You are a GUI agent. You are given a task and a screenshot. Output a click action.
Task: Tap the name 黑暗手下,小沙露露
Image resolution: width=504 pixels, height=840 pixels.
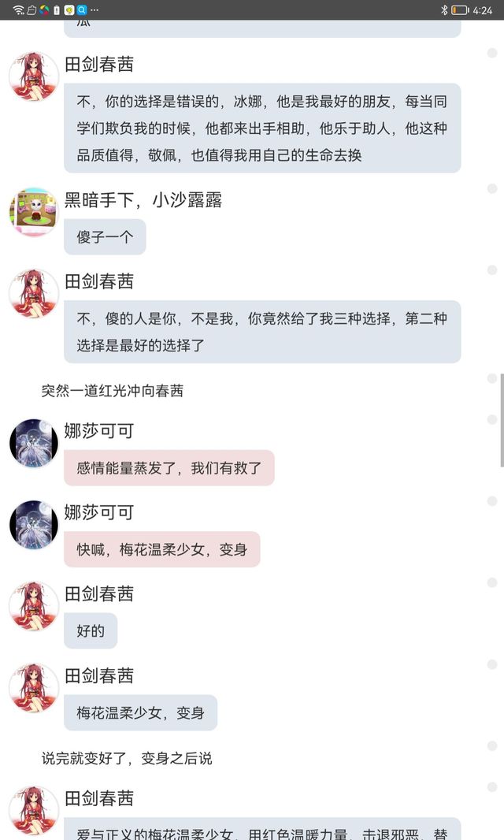pyautogui.click(x=143, y=200)
